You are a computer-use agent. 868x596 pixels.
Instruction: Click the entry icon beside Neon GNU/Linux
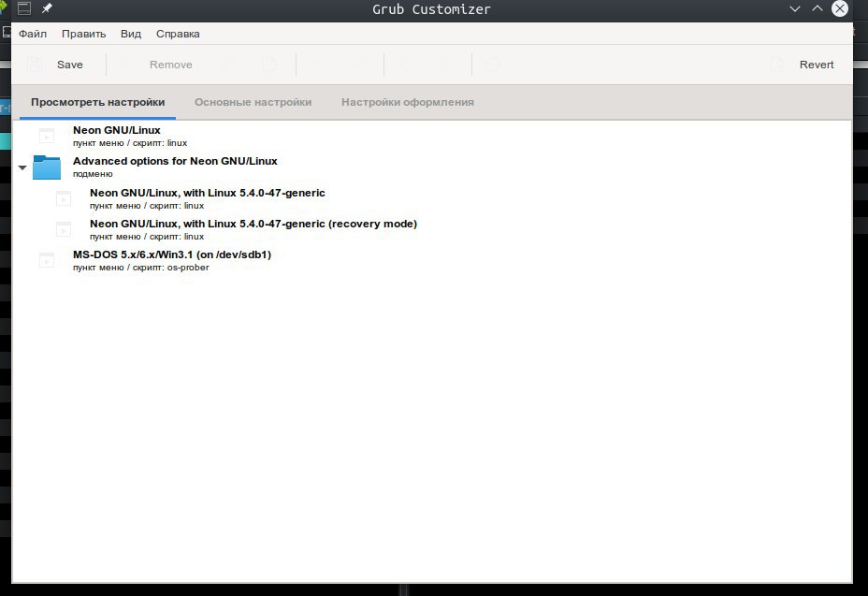tap(47, 136)
